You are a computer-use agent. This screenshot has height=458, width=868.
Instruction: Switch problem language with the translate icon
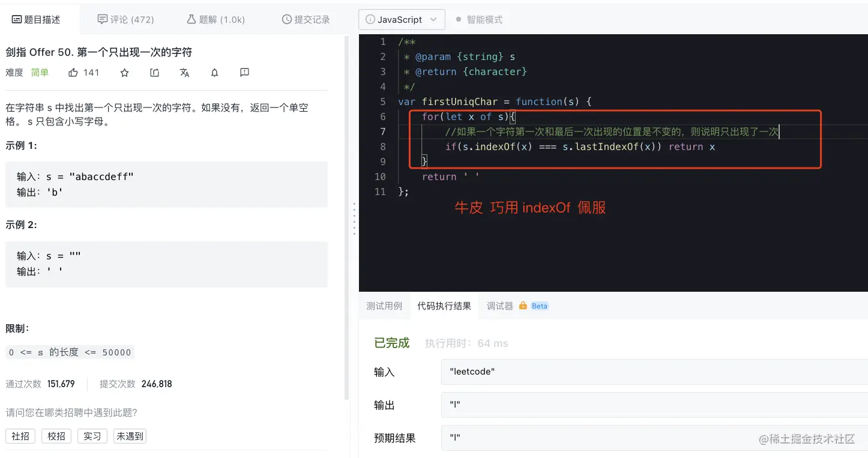click(184, 73)
